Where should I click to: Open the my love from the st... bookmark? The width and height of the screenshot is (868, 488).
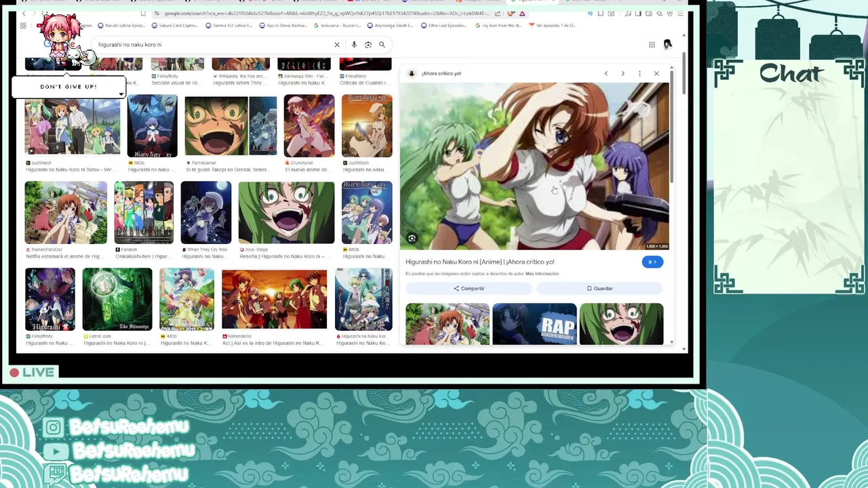498,26
